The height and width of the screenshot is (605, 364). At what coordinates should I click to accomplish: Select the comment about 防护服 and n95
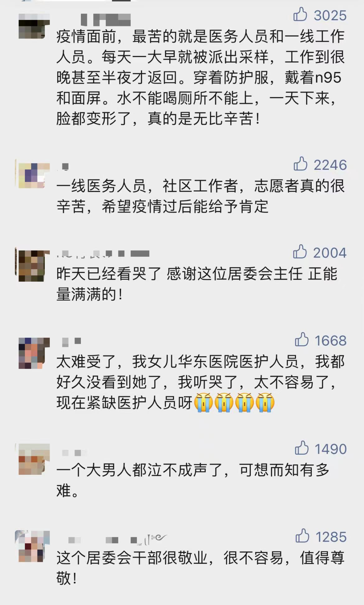coord(201,77)
